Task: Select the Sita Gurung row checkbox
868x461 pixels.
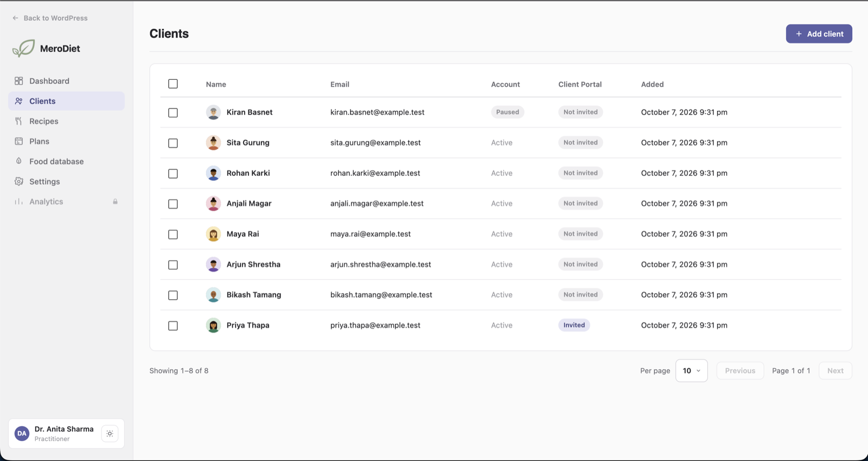Action: 173,143
